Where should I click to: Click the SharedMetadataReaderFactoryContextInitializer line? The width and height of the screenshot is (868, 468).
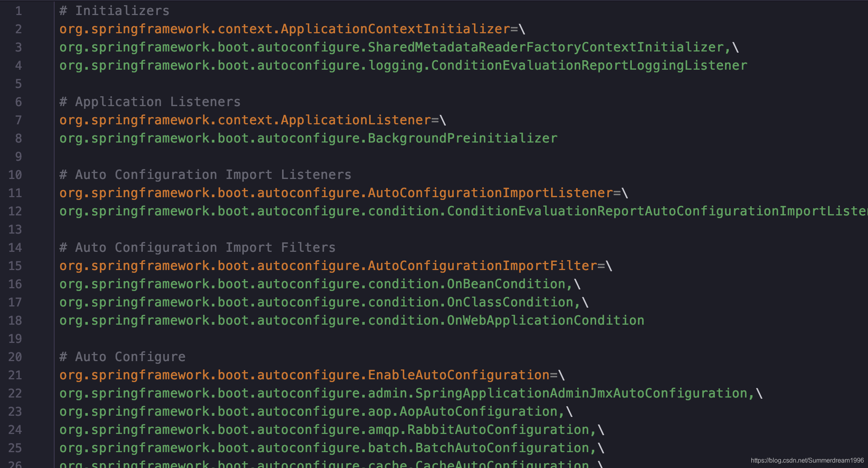(399, 47)
